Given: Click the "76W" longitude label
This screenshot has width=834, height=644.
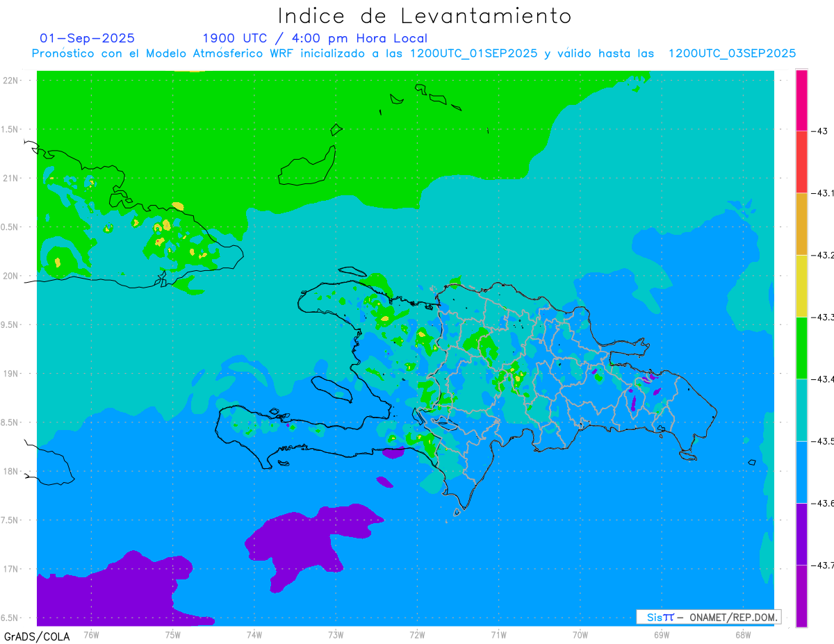Looking at the screenshot, I should [91, 634].
